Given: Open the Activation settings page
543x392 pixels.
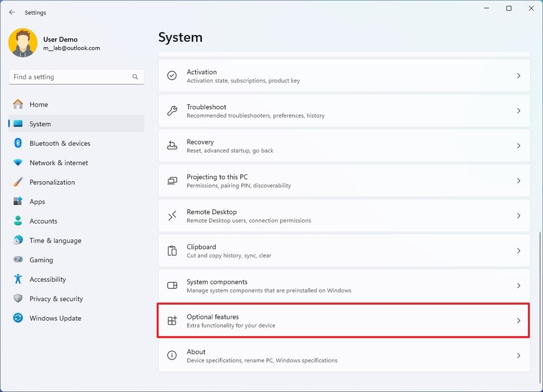Looking at the screenshot, I should pos(344,75).
